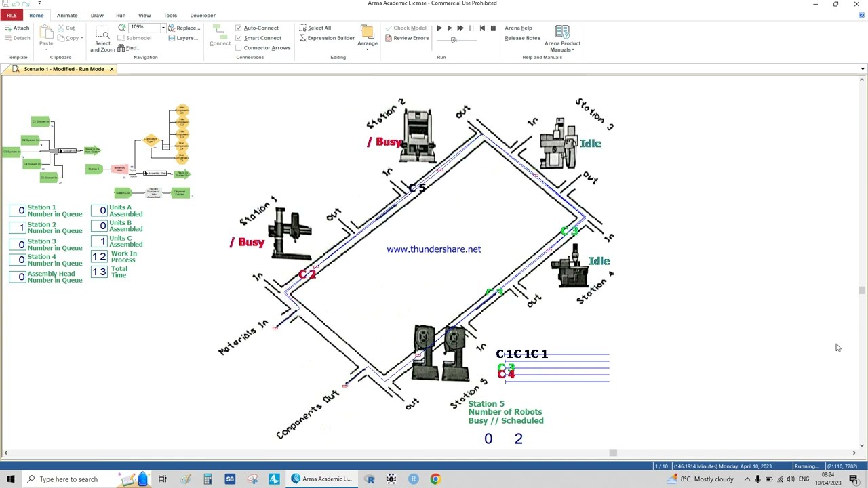Click Review Errors

pyautogui.click(x=407, y=38)
